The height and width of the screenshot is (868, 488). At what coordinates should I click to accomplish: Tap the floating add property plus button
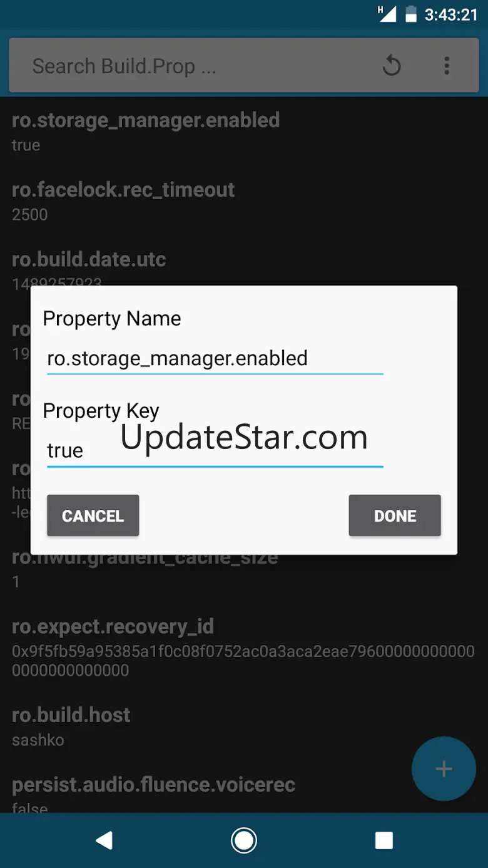(444, 769)
